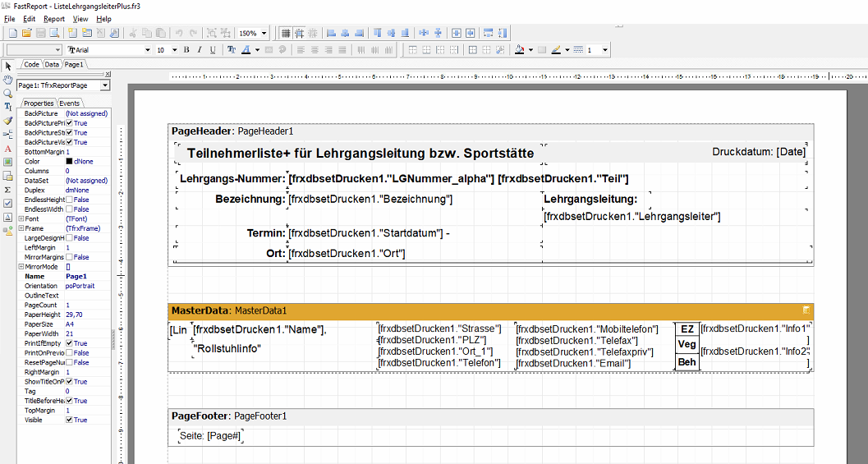Switch to the Events tab

coord(69,103)
